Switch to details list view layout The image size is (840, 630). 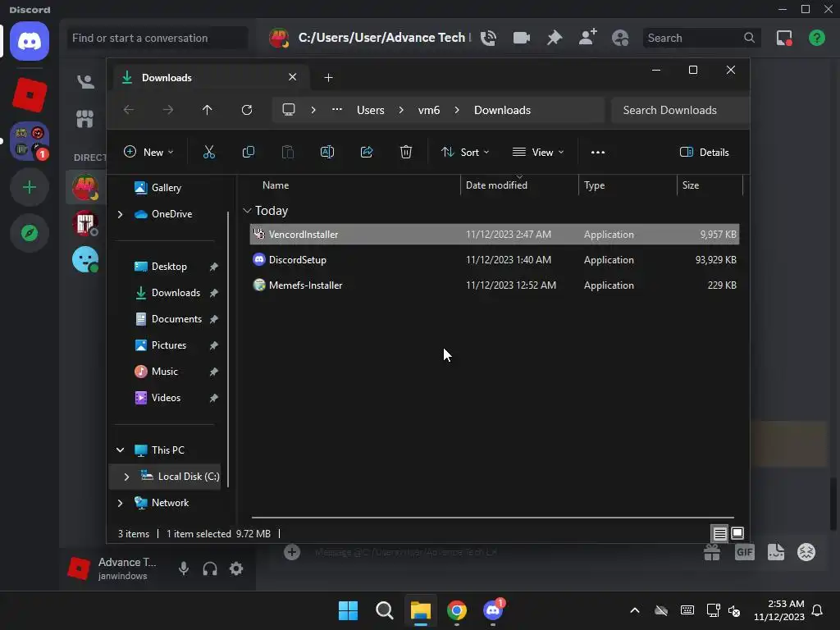[x=719, y=533]
